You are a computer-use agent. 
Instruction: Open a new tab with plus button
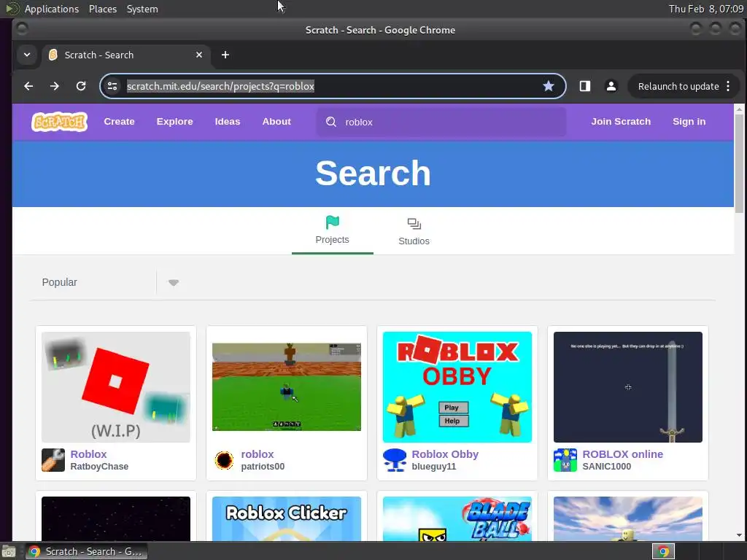tap(225, 55)
